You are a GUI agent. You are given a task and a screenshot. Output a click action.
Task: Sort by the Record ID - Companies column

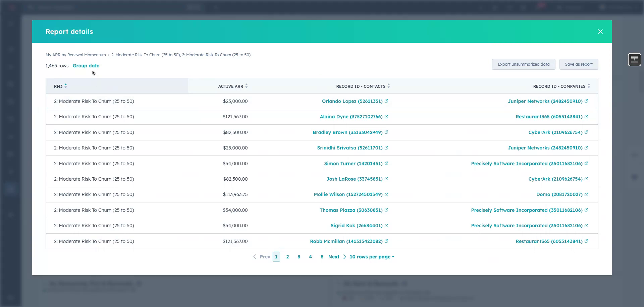tap(589, 86)
